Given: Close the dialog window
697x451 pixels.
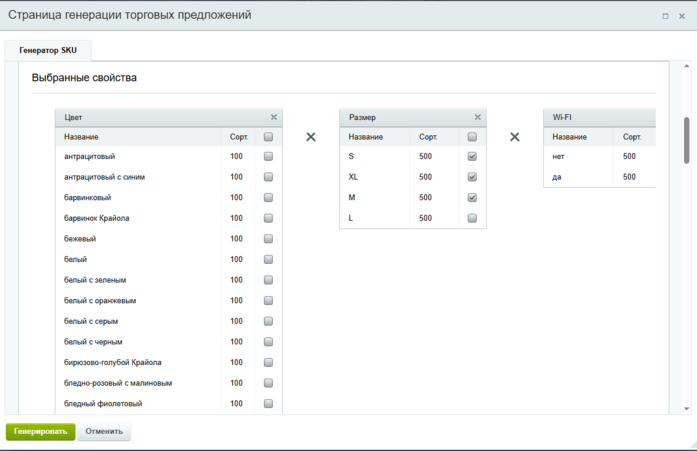Looking at the screenshot, I should (682, 16).
